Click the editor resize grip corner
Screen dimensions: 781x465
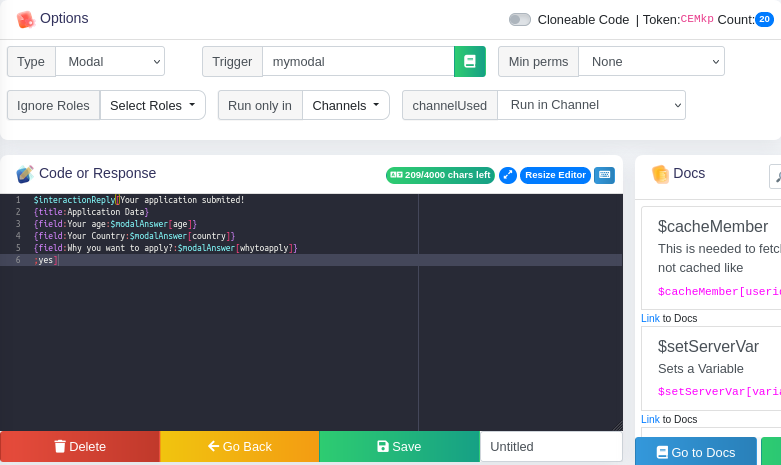pyautogui.click(x=618, y=426)
